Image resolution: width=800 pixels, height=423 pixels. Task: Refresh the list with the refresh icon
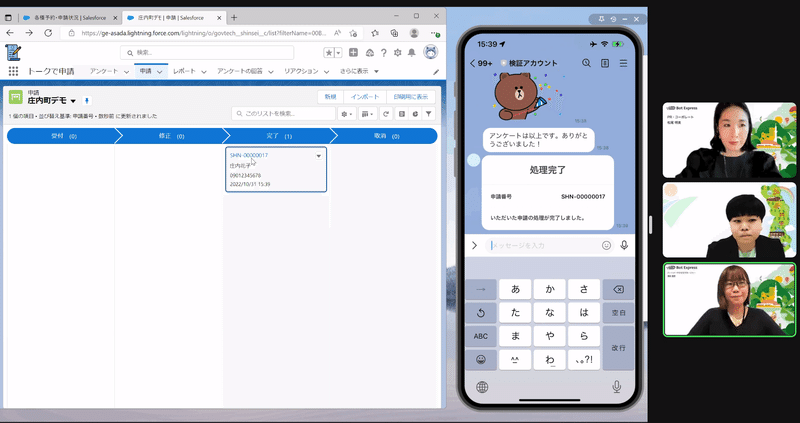[x=386, y=114]
